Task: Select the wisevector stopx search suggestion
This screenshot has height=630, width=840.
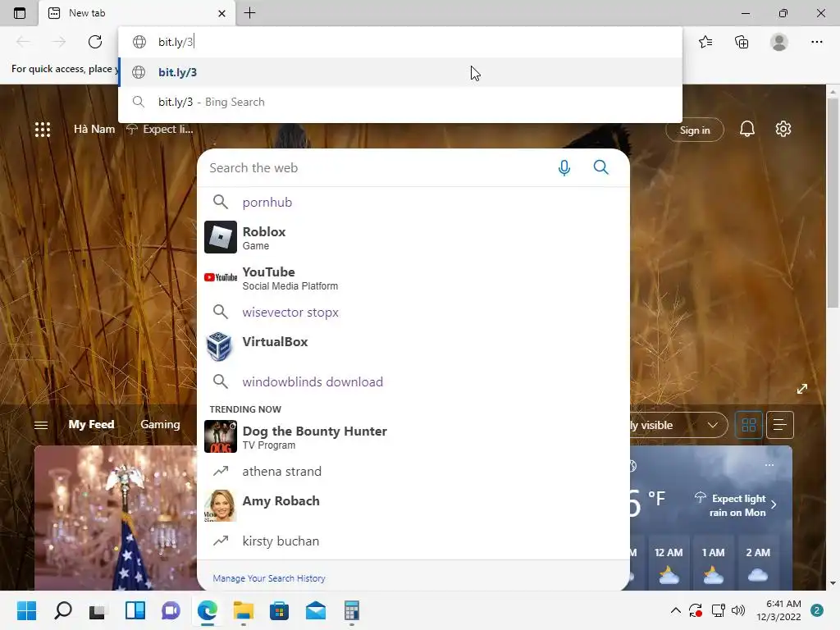Action: coord(413,312)
